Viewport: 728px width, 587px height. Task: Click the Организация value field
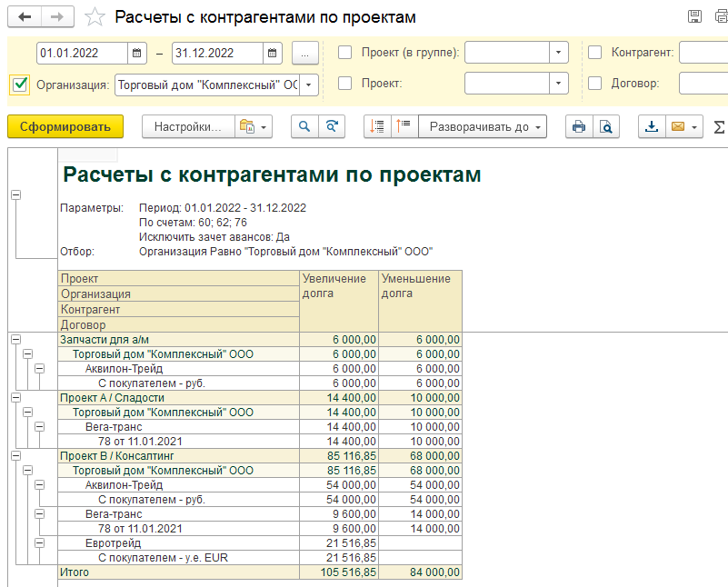[x=207, y=85]
